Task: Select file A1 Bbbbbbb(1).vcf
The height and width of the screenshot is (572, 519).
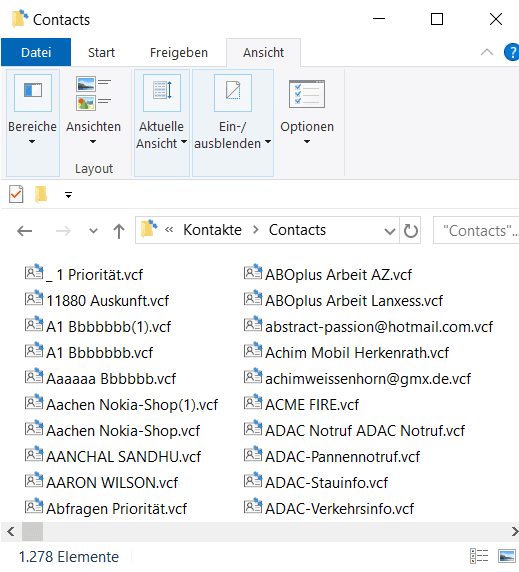Action: (x=98, y=326)
